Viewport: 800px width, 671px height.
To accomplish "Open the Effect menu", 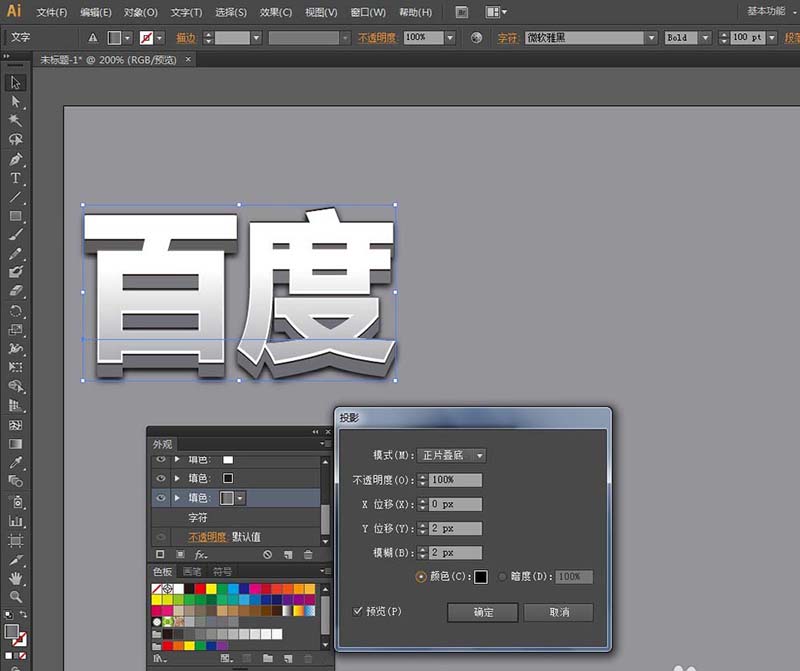I will pos(276,12).
